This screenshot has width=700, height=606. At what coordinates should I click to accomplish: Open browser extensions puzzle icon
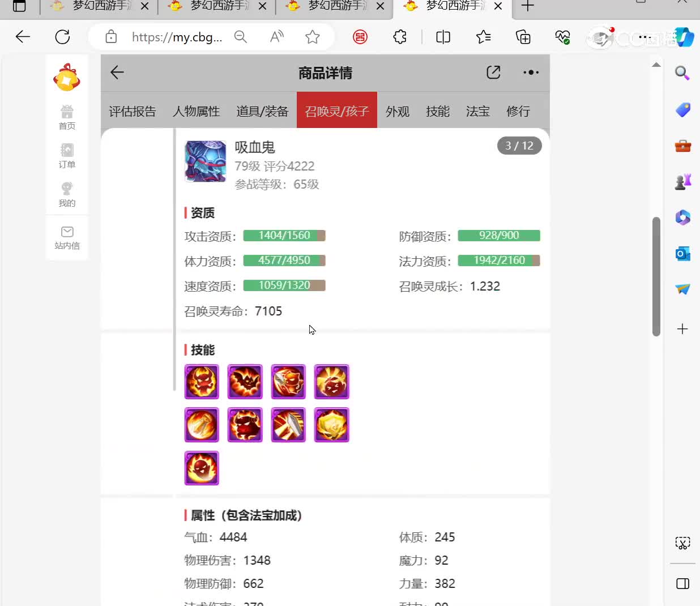(400, 37)
